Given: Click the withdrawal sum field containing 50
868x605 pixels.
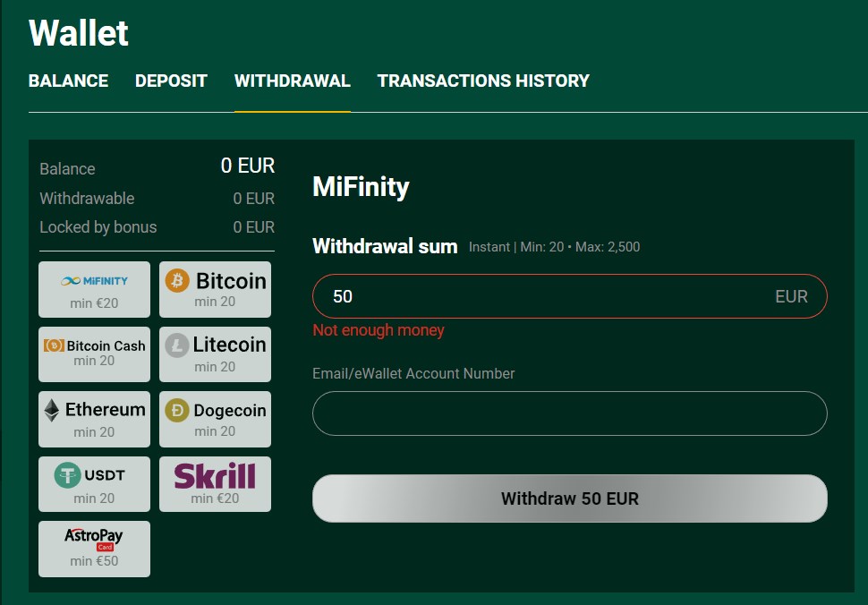Looking at the screenshot, I should point(537,296).
